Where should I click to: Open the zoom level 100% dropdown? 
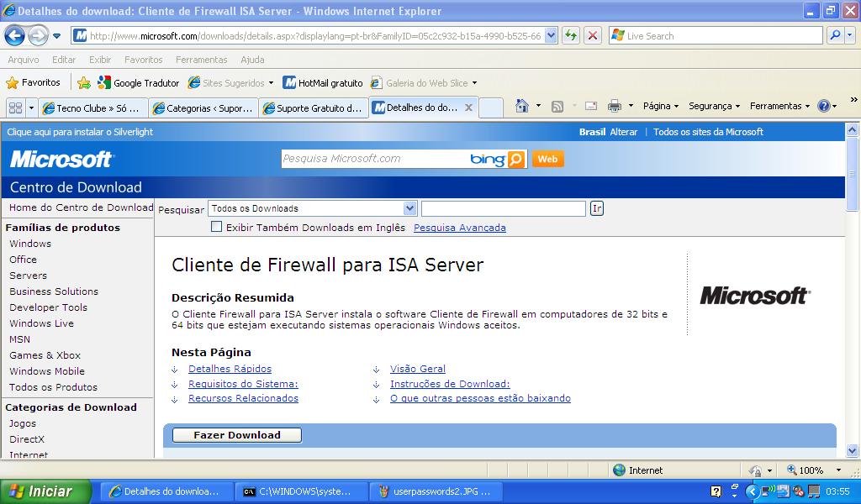(837, 470)
